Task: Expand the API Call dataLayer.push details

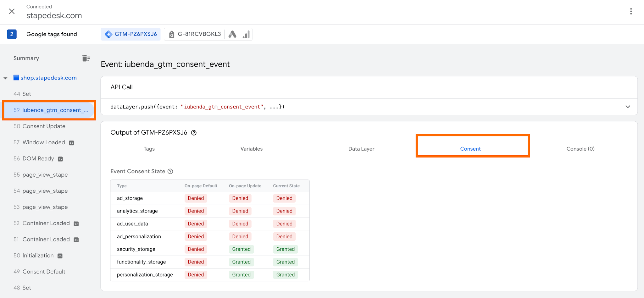Action: [x=628, y=107]
